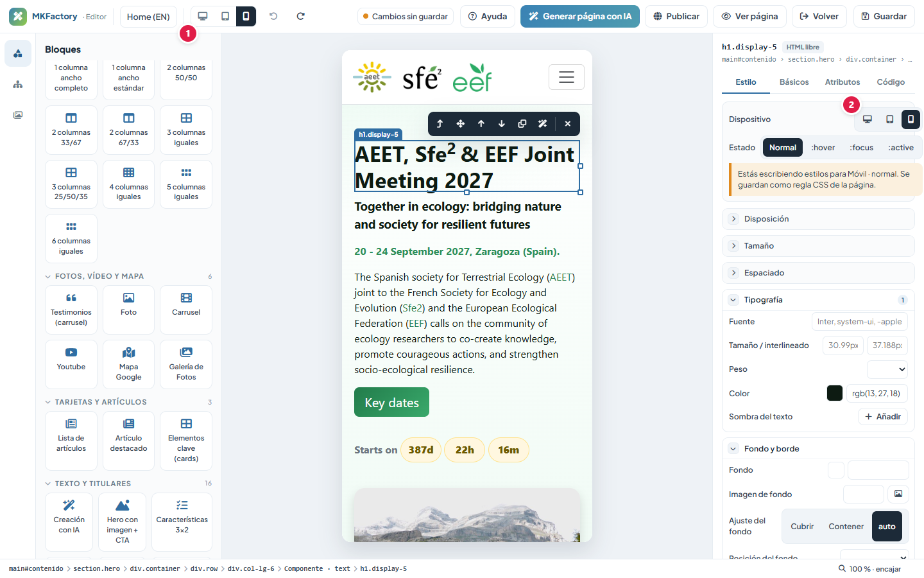Close the floating element toolbar
This screenshot has height=578, width=924.
coord(568,124)
